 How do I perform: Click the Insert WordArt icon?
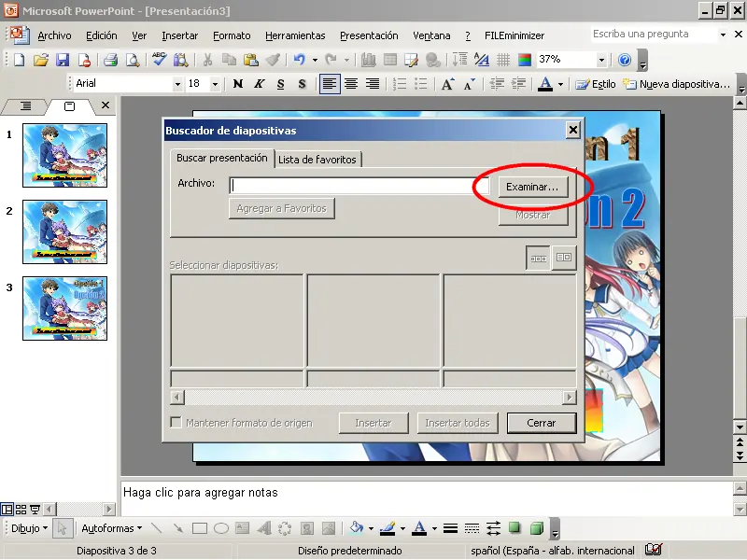pyautogui.click(x=263, y=528)
